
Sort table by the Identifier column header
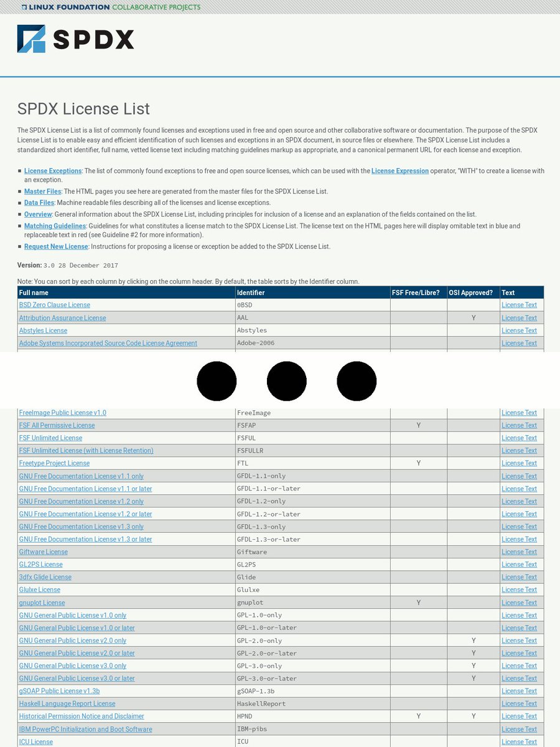tap(313, 293)
